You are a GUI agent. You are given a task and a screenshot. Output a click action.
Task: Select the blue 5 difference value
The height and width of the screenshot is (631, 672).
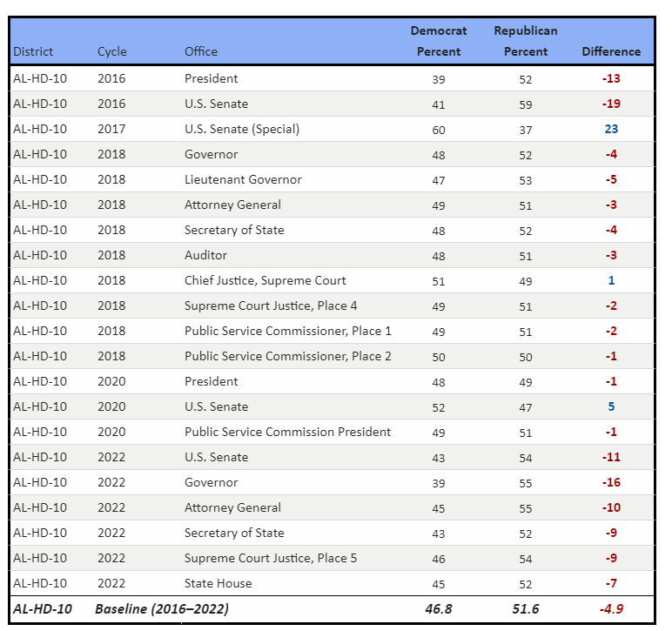coord(612,406)
